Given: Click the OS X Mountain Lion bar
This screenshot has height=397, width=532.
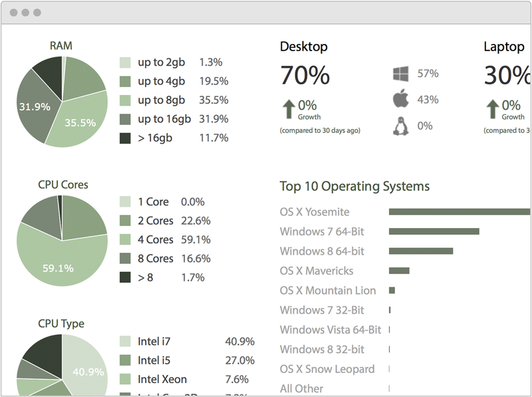Looking at the screenshot, I should (x=392, y=291).
